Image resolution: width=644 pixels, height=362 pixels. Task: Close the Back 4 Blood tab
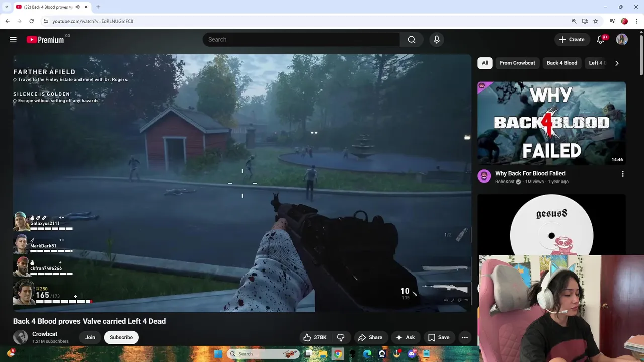click(86, 7)
